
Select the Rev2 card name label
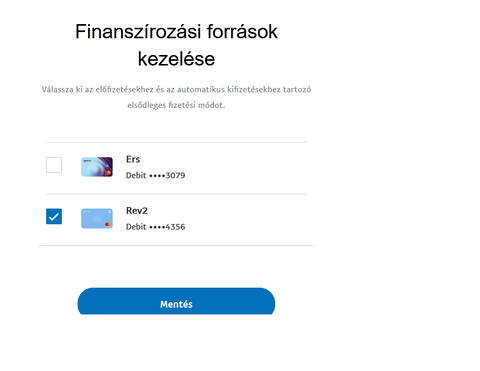pyautogui.click(x=137, y=211)
